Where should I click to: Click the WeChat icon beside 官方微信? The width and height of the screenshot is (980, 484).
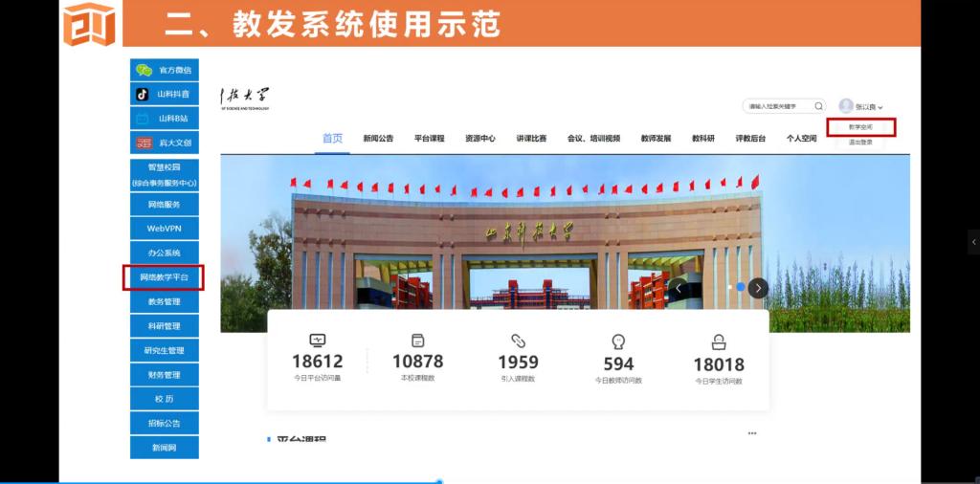(144, 70)
